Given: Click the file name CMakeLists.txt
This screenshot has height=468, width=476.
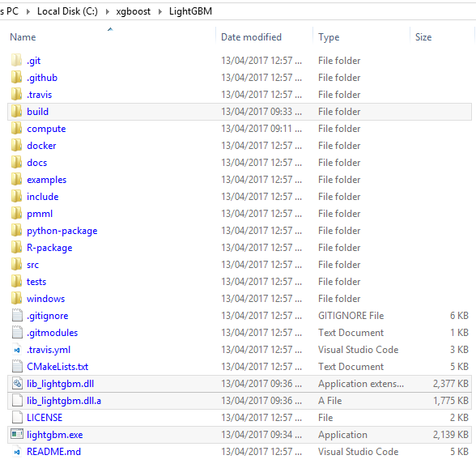Looking at the screenshot, I should pyautogui.click(x=57, y=367).
